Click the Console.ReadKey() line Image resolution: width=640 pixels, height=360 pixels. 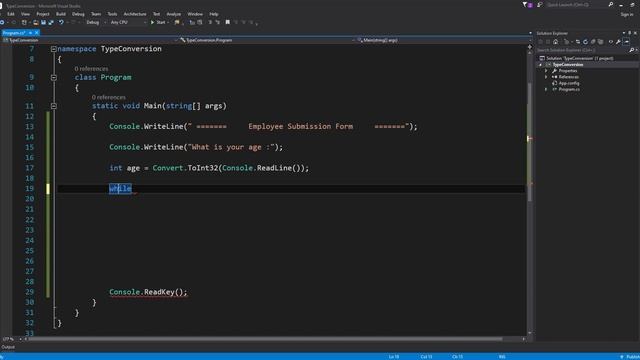pyautogui.click(x=148, y=292)
